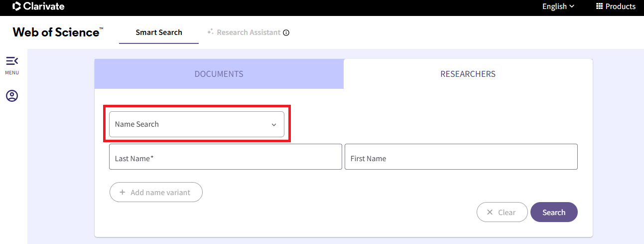Open the Products menu

[x=616, y=6]
